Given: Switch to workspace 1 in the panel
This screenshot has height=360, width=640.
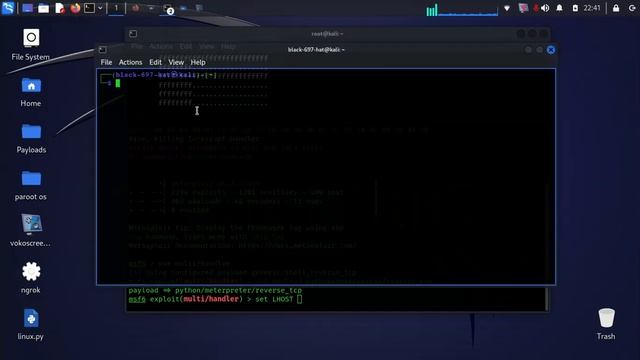Looking at the screenshot, I should [x=116, y=8].
